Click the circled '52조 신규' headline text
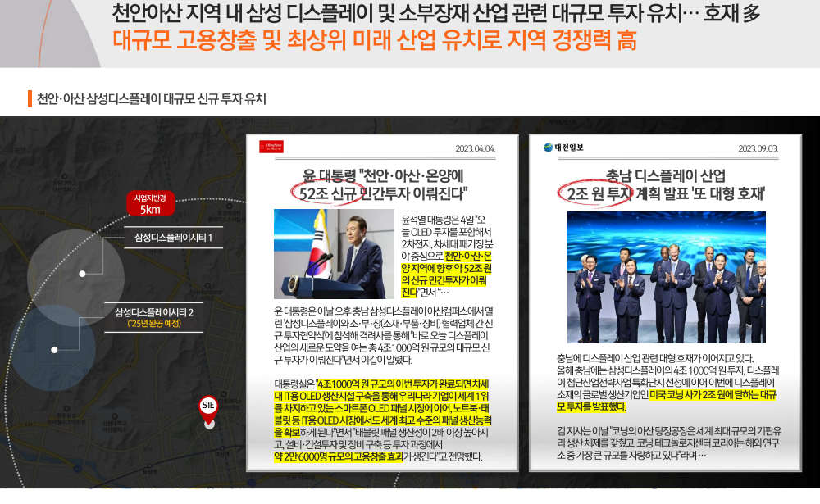Image resolution: width=820 pixels, height=504 pixels. [329, 194]
